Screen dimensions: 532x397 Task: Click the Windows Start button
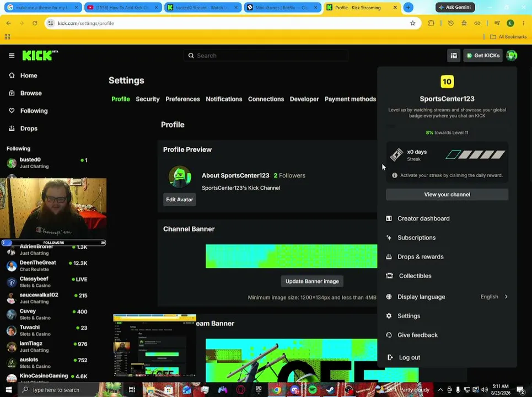pyautogui.click(x=9, y=390)
